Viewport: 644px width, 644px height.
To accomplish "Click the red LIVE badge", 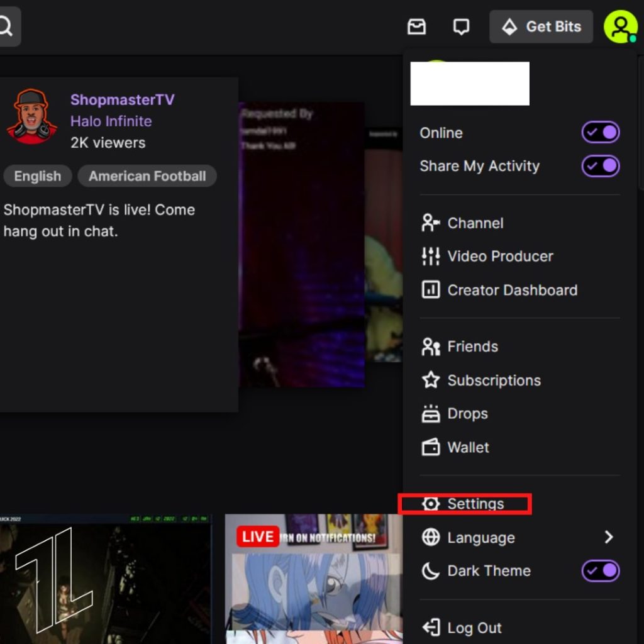I will [x=257, y=537].
